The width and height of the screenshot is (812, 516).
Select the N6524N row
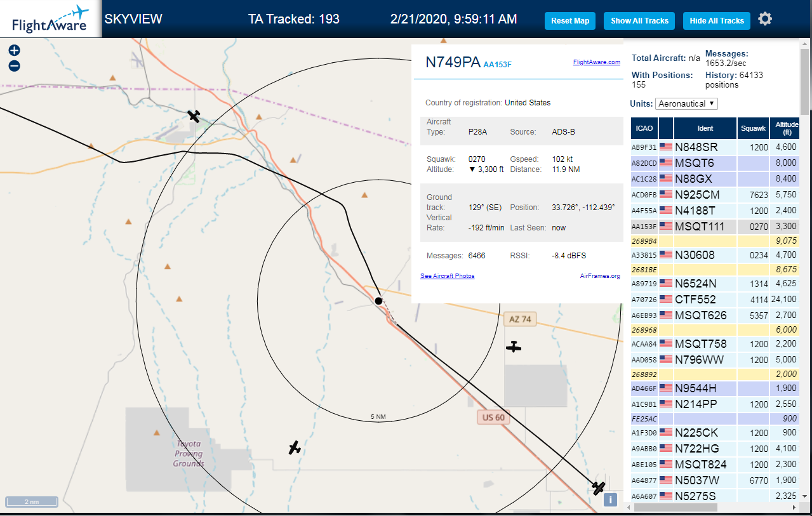coord(715,283)
